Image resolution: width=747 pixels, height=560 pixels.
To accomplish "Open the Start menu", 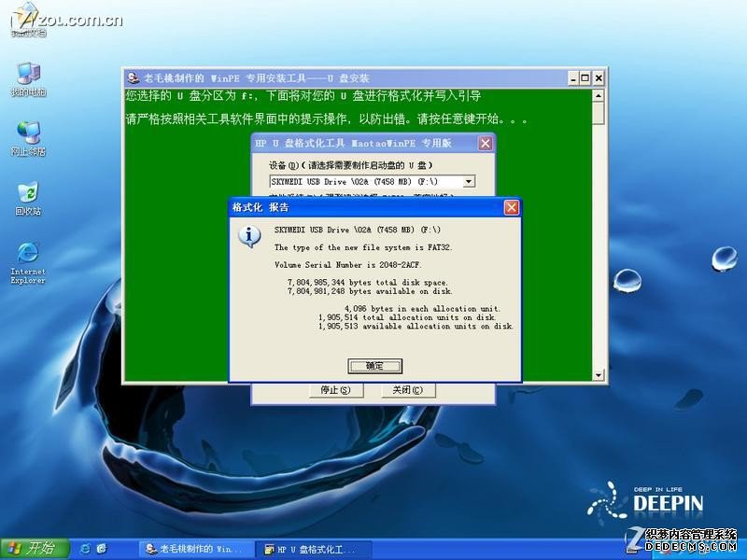I will [35, 549].
